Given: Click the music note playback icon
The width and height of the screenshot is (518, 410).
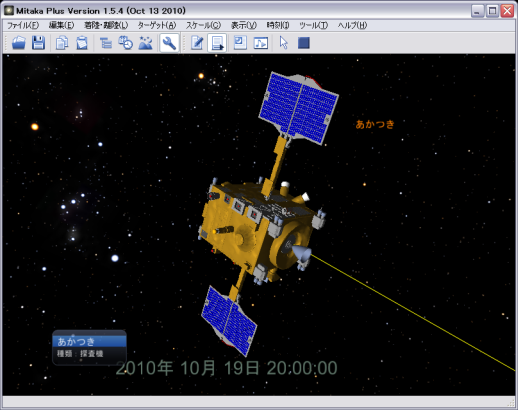Looking at the screenshot, I should point(261,43).
